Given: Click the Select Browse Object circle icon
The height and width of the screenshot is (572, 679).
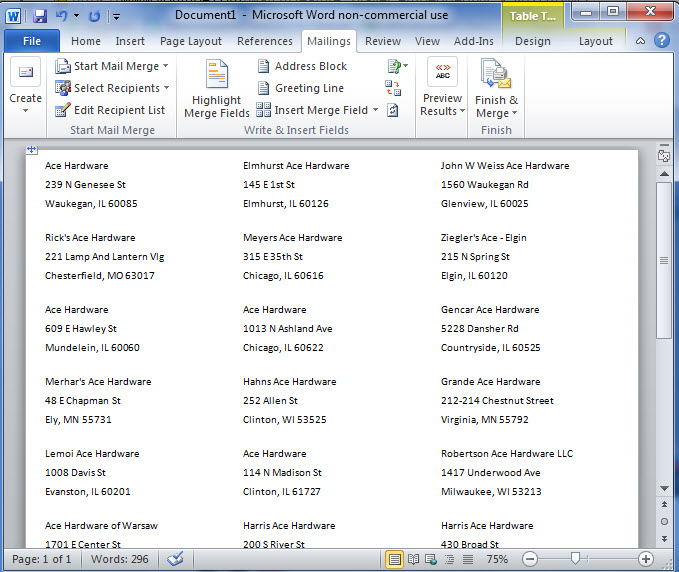Looking at the screenshot, I should coord(664,522).
